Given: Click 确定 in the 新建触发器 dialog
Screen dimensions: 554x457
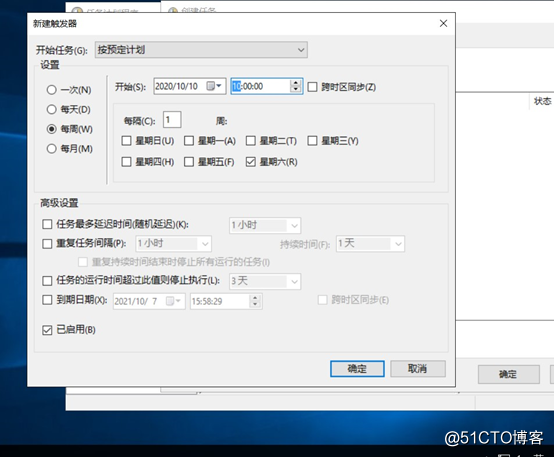Looking at the screenshot, I should coord(357,369).
